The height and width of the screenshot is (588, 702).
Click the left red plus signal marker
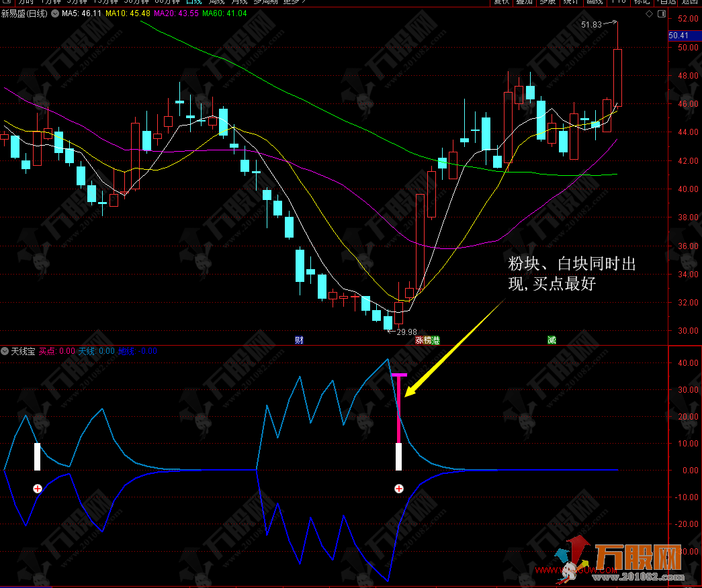tap(38, 489)
